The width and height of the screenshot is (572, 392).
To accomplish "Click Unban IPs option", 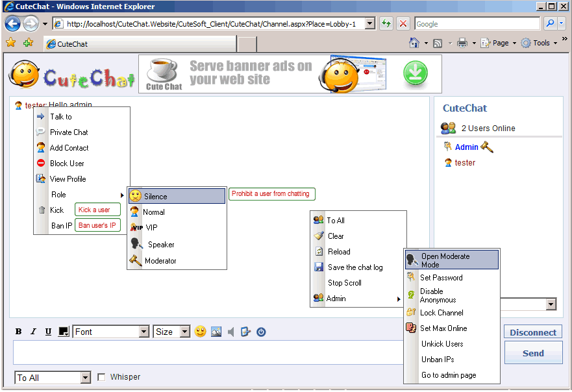I will tap(452, 360).
